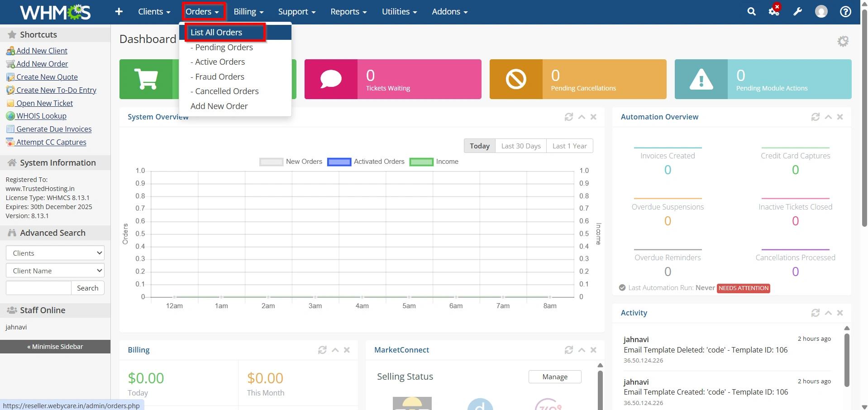Click the Pending Cancellations ban icon
The width and height of the screenshot is (868, 410).
tap(516, 79)
